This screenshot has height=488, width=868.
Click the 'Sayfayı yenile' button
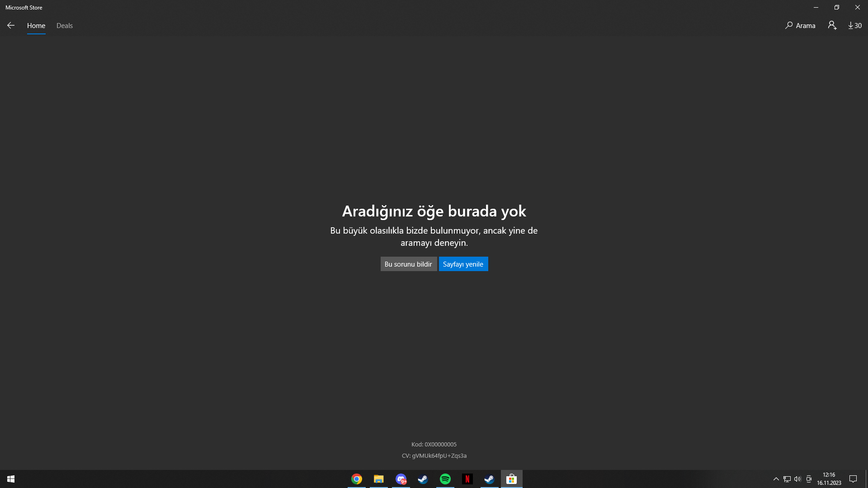[x=463, y=264]
